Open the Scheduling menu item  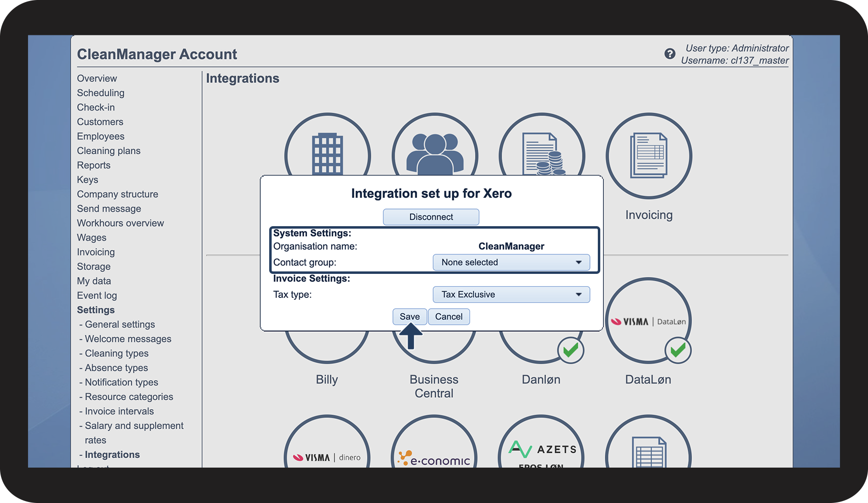(x=101, y=93)
